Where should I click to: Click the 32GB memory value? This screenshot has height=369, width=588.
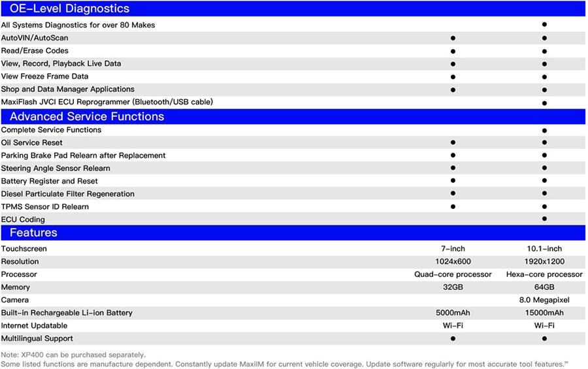[x=453, y=287]
